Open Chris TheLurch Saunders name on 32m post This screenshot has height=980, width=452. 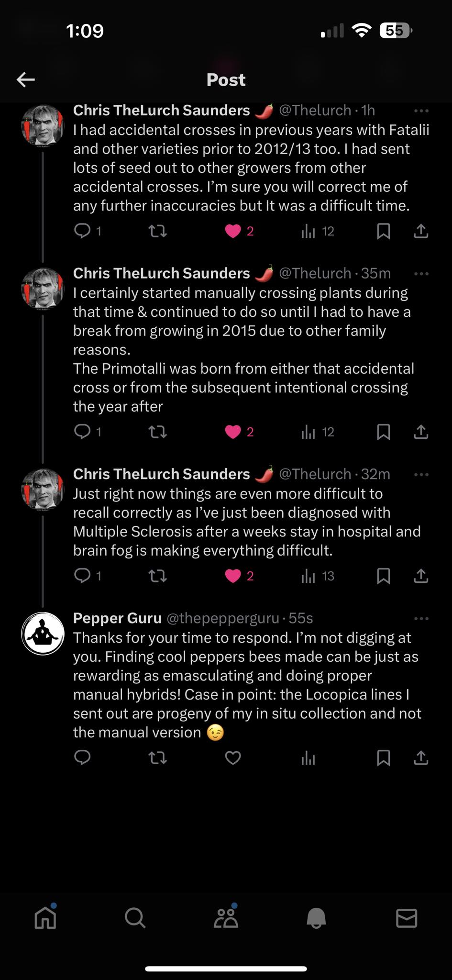161,474
